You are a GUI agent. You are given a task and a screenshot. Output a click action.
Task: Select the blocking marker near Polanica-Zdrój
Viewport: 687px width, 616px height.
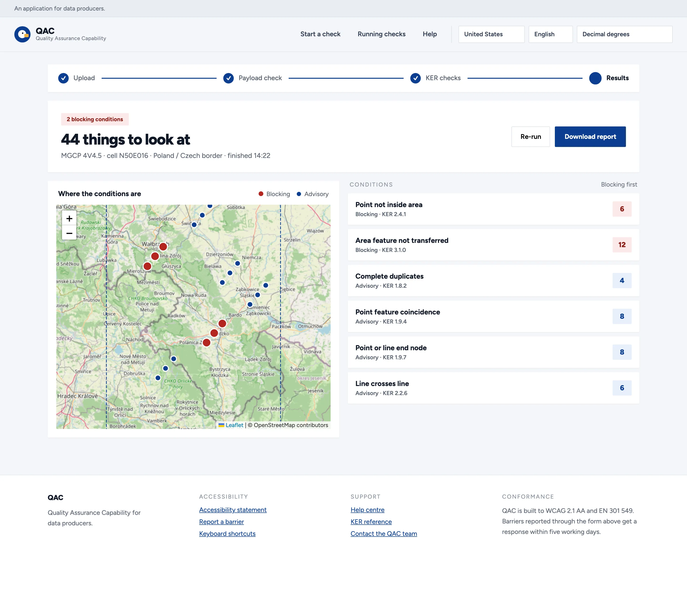[206, 343]
